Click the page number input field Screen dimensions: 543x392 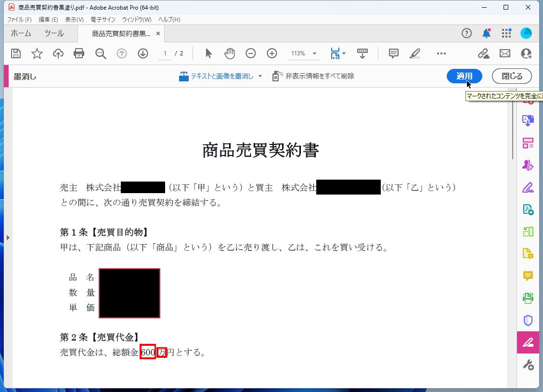pyautogui.click(x=164, y=53)
